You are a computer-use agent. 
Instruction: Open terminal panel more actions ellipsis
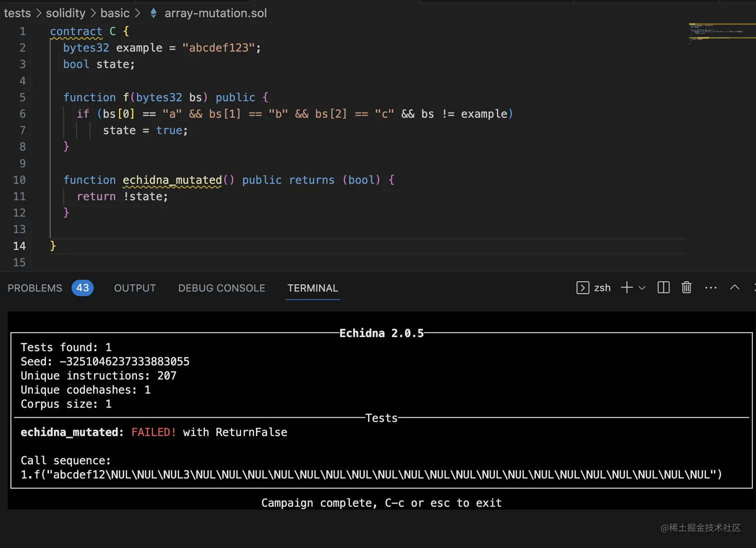[x=710, y=288]
